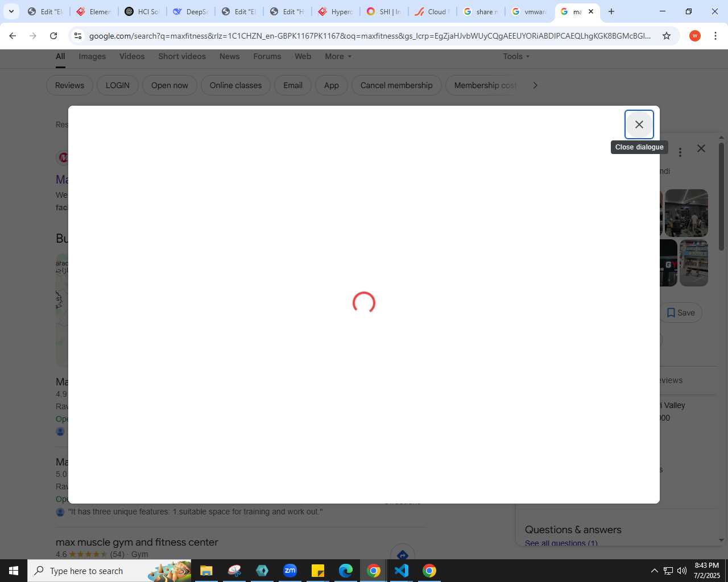728x582 pixels.
Task: Filter by the LOGIN chip
Action: (x=118, y=85)
